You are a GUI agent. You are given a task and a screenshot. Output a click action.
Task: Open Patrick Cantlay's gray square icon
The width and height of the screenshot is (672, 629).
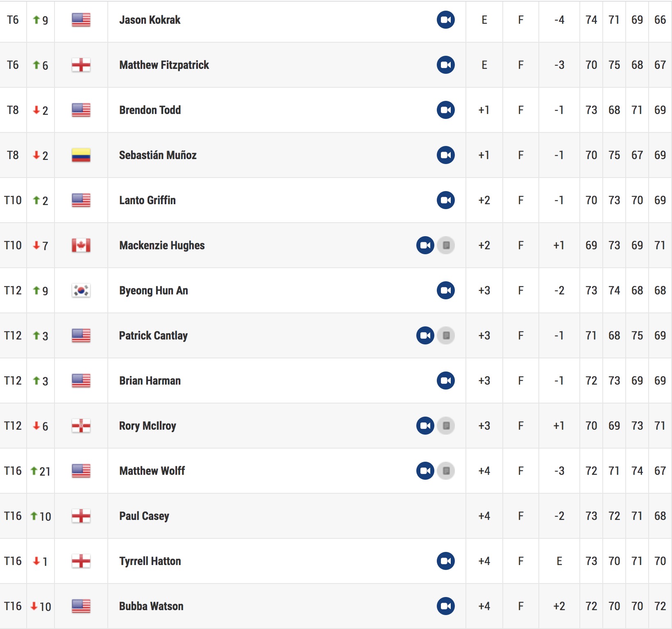[x=446, y=335]
